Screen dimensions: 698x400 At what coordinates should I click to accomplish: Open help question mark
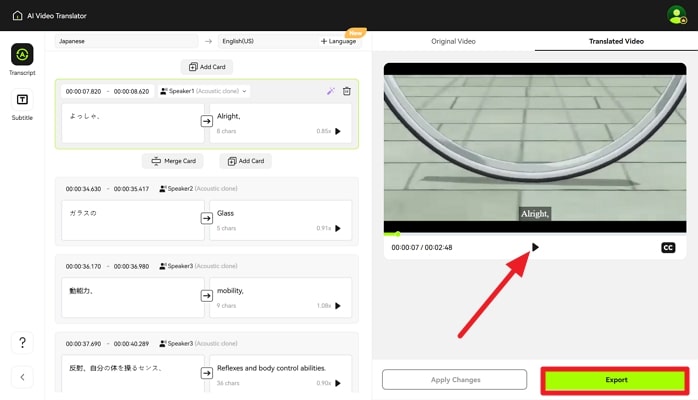[x=22, y=342]
